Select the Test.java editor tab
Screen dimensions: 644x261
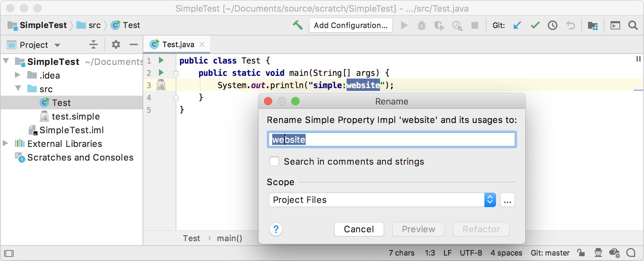pos(177,44)
